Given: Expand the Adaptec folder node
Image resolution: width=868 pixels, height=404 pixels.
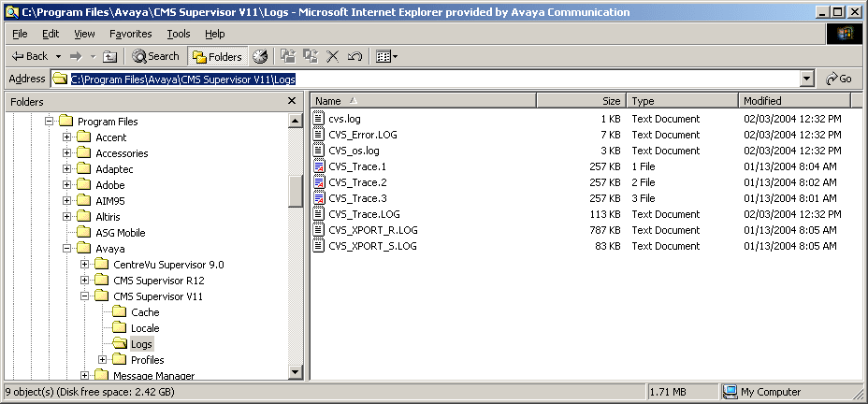Looking at the screenshot, I should 66,168.
